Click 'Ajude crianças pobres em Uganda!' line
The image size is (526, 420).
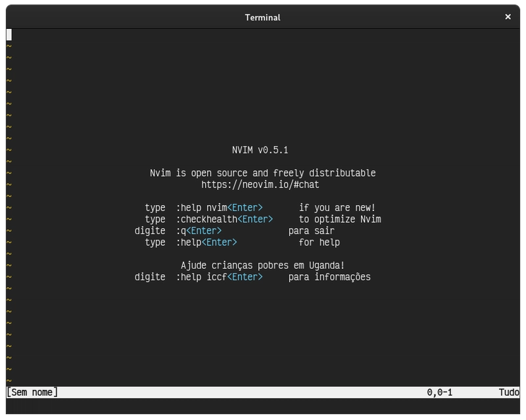click(262, 266)
